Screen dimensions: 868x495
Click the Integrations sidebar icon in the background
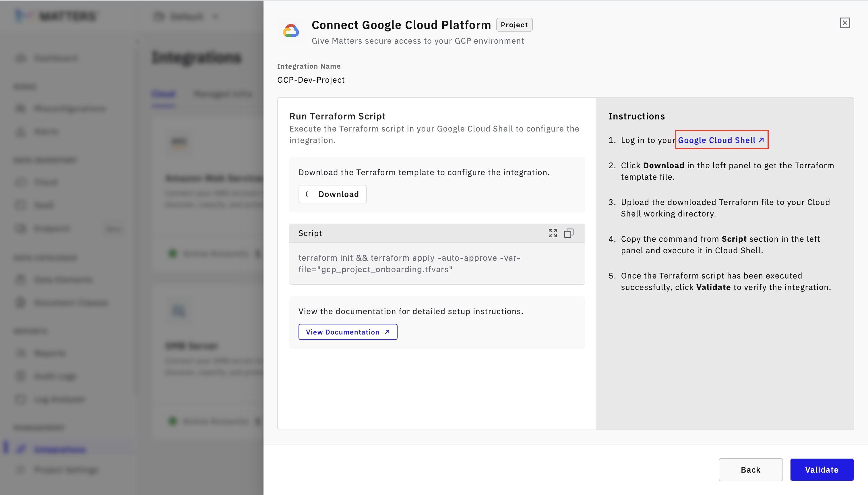pyautogui.click(x=21, y=449)
